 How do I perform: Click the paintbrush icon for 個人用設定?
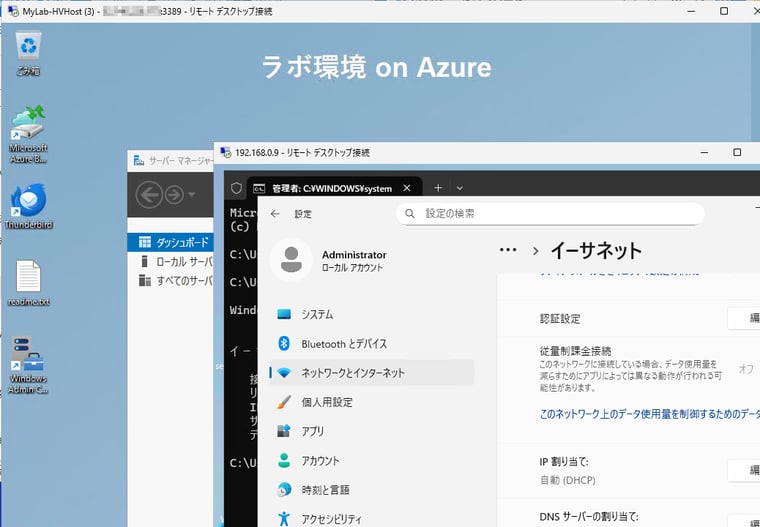(284, 402)
